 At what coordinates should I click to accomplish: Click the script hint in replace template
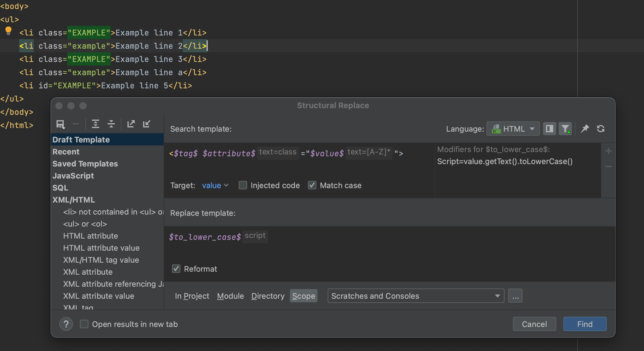tap(255, 236)
